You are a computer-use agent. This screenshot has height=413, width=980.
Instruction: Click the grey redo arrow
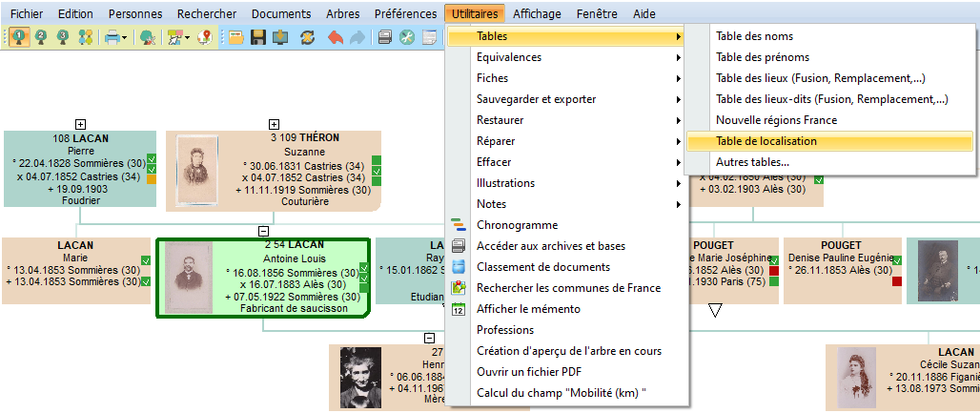coord(357,38)
